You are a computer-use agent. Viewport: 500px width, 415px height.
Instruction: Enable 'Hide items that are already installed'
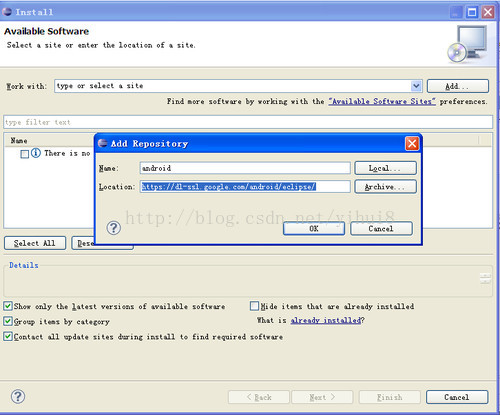(x=254, y=306)
